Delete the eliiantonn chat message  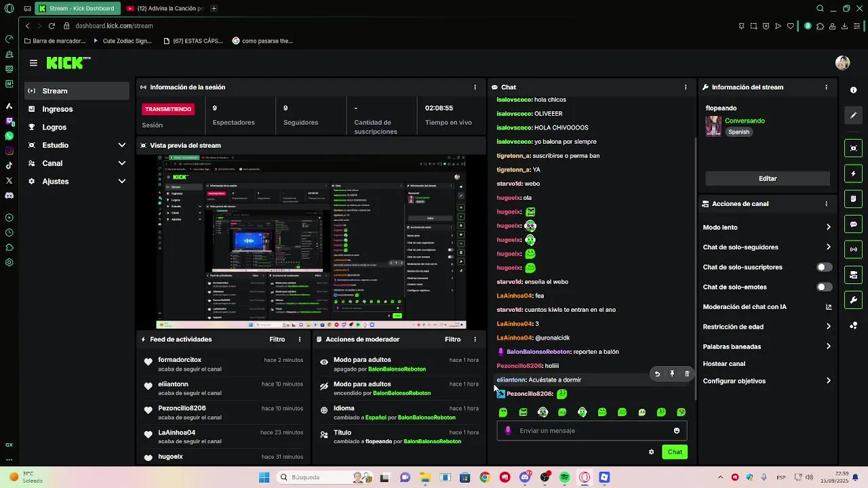tap(687, 373)
